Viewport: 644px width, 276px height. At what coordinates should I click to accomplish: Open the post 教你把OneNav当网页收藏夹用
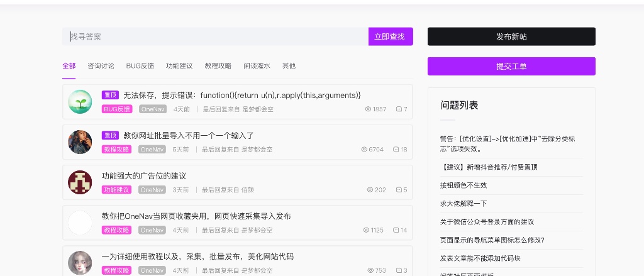click(x=196, y=216)
